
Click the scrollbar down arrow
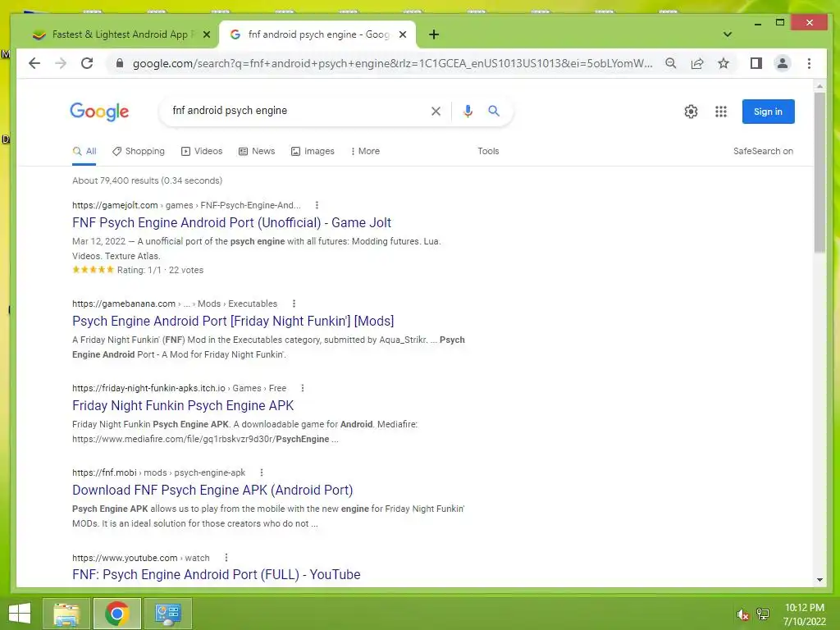[x=819, y=580]
